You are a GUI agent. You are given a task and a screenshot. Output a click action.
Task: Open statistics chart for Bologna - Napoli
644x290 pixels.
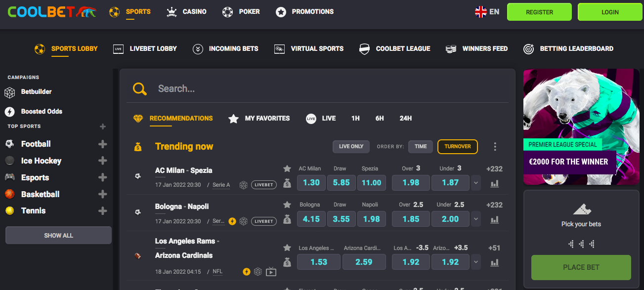(x=494, y=219)
